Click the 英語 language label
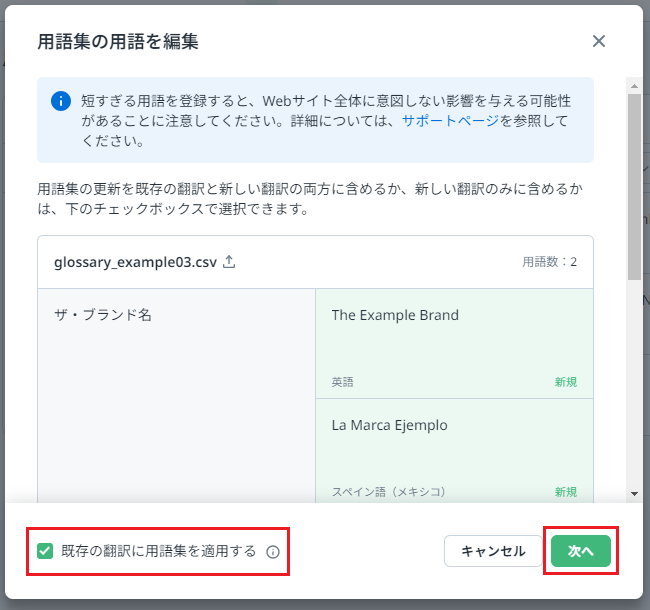Screen dimensions: 650x610 tap(342, 382)
